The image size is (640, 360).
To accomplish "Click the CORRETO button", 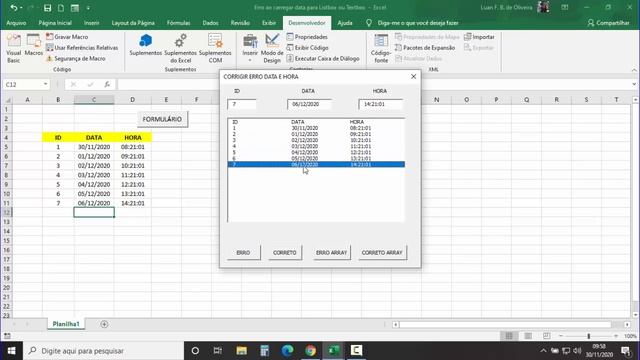I will tap(284, 253).
